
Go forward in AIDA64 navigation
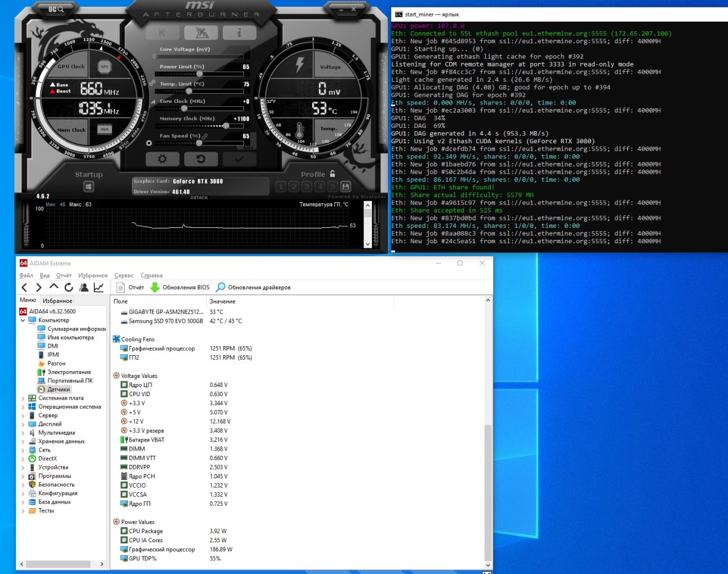click(39, 288)
